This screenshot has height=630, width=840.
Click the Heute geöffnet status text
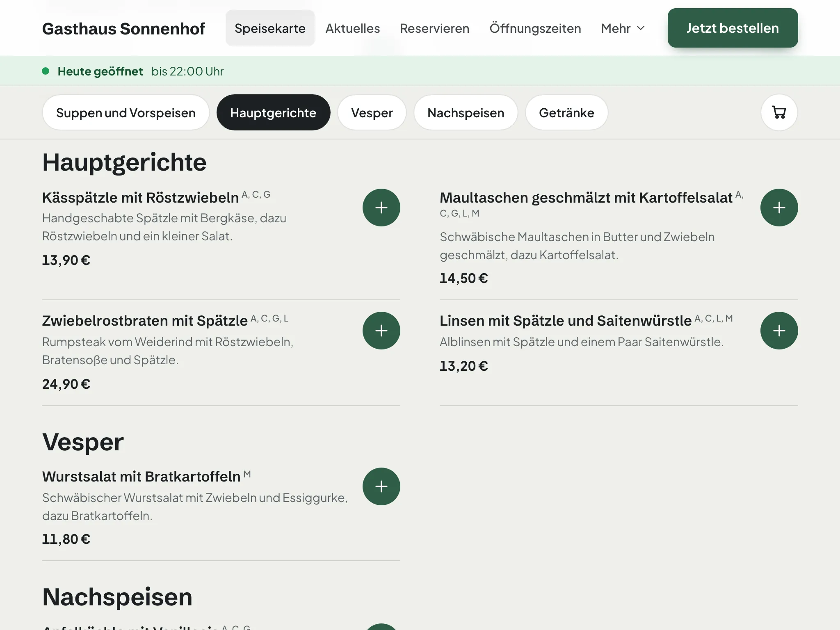click(100, 71)
